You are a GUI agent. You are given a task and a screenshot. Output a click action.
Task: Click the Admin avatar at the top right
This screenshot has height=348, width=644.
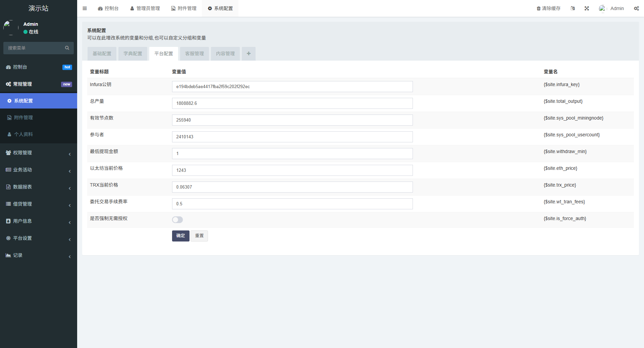click(x=602, y=8)
